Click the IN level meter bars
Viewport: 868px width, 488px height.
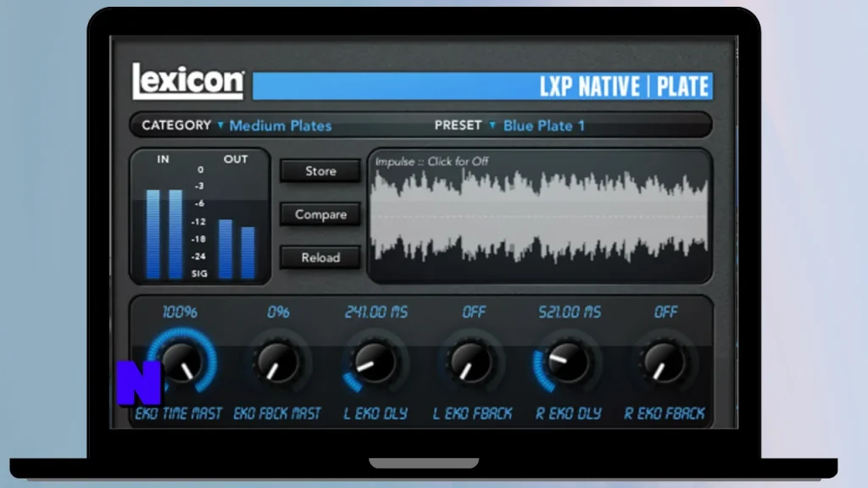pos(164,234)
